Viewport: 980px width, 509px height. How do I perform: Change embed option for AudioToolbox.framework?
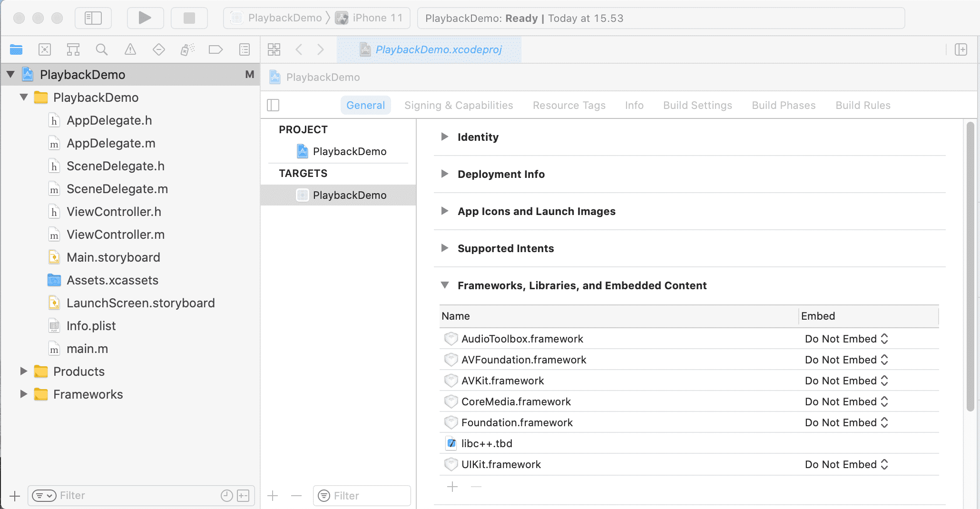coord(846,339)
